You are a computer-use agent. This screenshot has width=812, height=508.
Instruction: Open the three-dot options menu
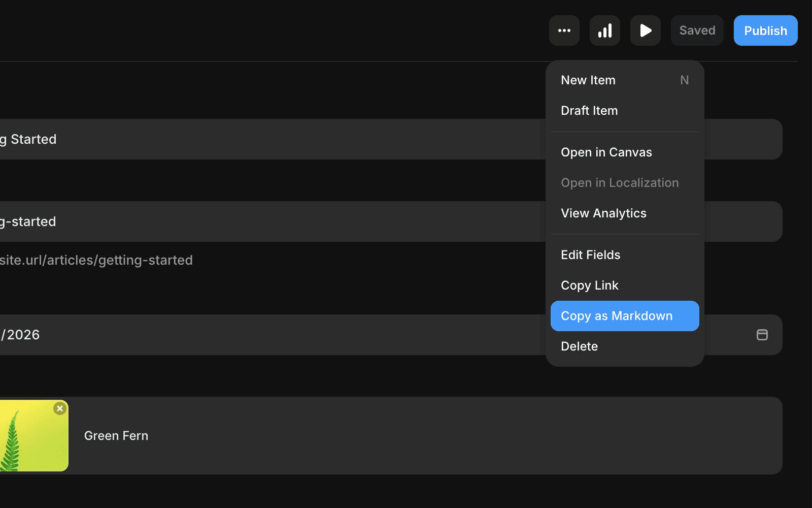564,30
